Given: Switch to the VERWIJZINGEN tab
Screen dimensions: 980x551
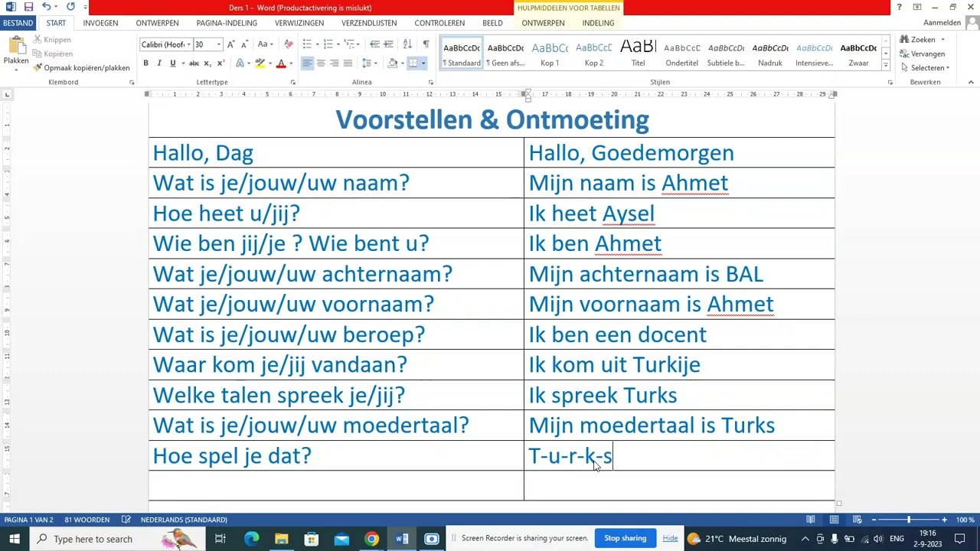Looking at the screenshot, I should click(x=300, y=23).
